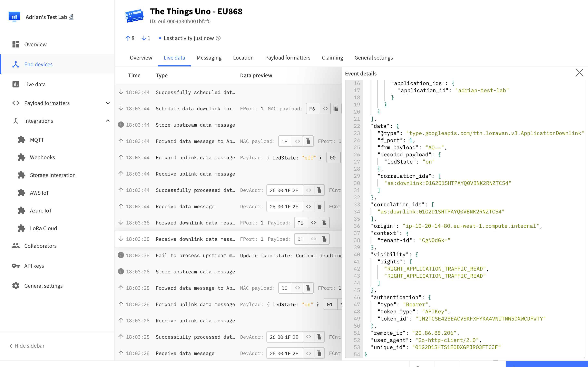Go to API keys page
588x367 pixels.
[34, 265]
